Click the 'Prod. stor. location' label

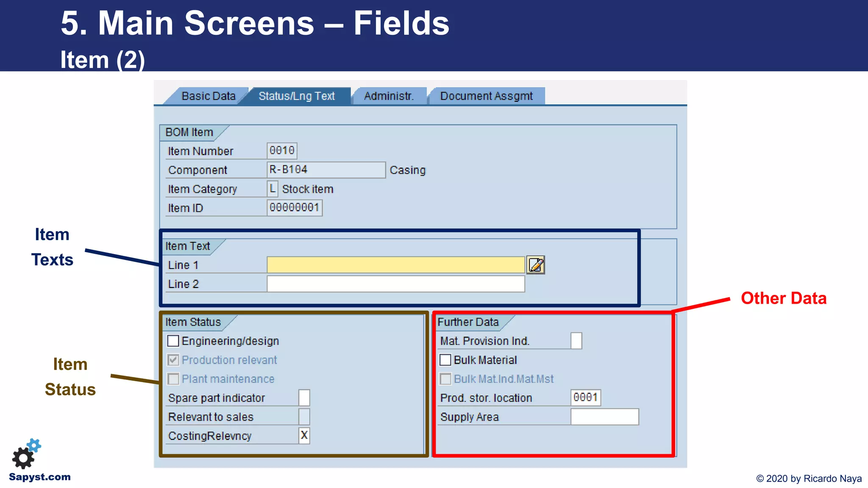click(x=486, y=398)
